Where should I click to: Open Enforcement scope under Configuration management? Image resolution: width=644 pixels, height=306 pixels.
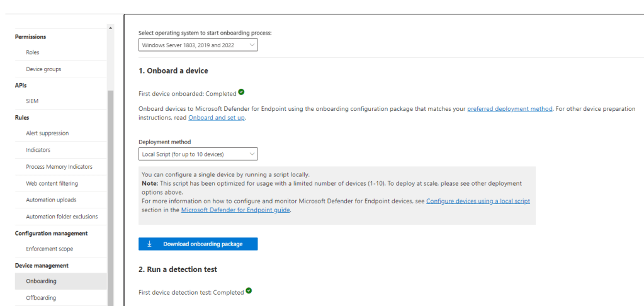click(50, 249)
